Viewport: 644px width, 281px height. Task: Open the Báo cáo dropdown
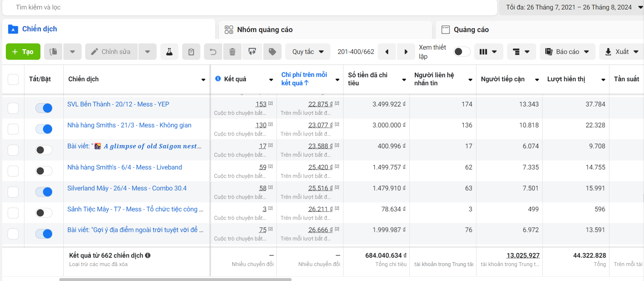[x=568, y=52]
